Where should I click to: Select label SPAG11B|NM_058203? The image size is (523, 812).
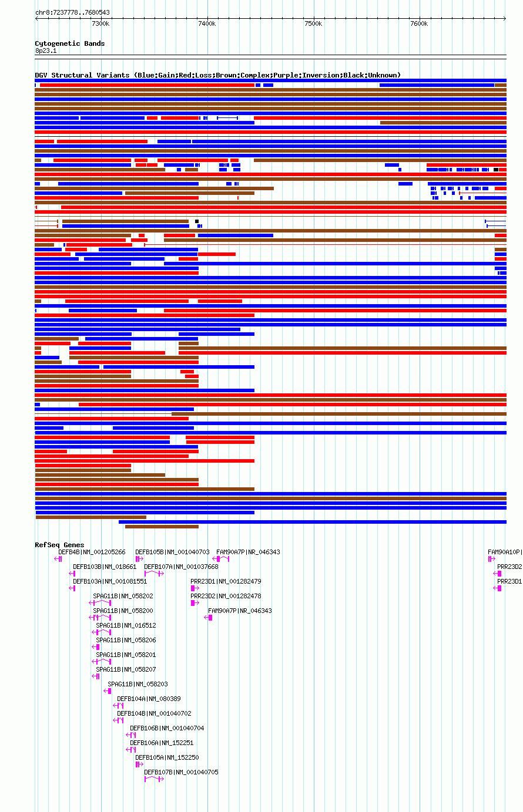pyautogui.click(x=138, y=684)
